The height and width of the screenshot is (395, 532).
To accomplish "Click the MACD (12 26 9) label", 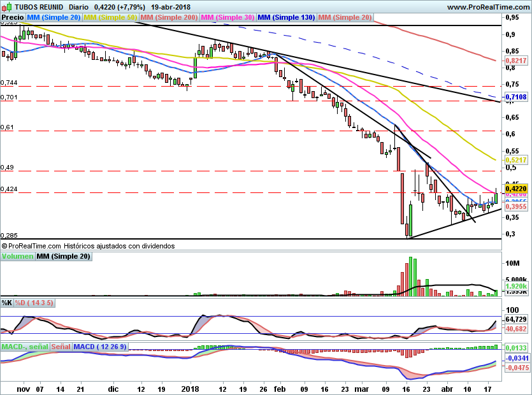I will tap(100, 347).
